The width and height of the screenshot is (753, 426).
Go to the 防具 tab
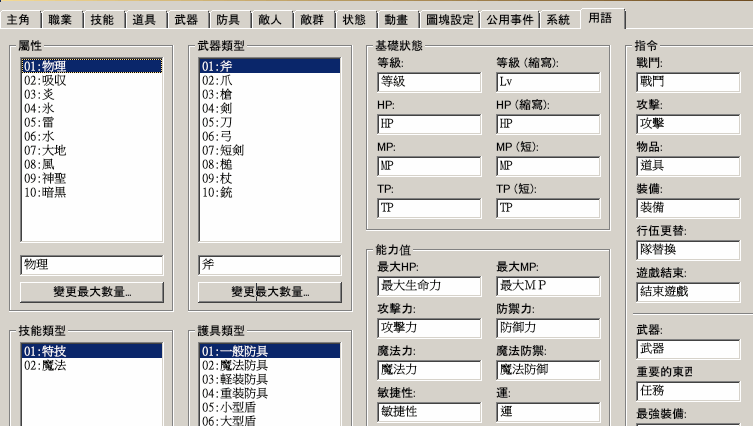228,20
